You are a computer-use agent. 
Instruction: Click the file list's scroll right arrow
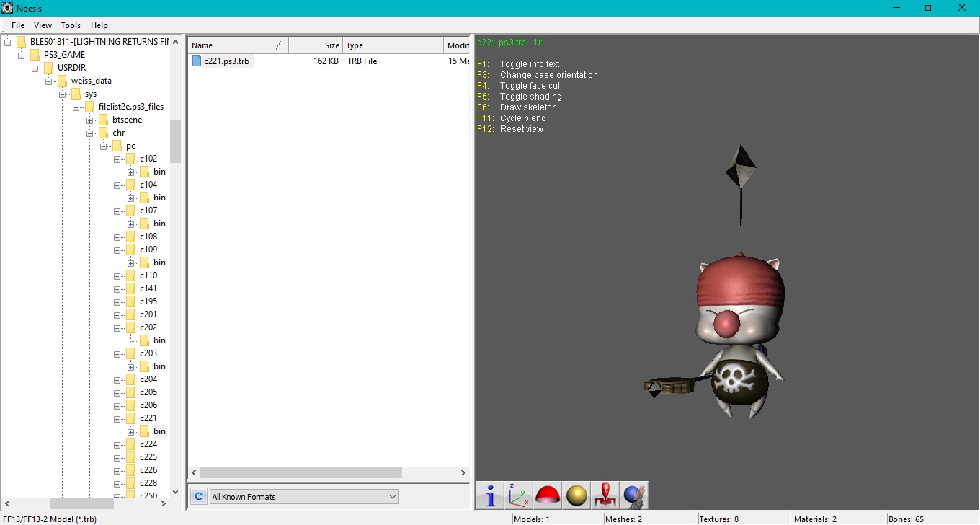click(463, 472)
